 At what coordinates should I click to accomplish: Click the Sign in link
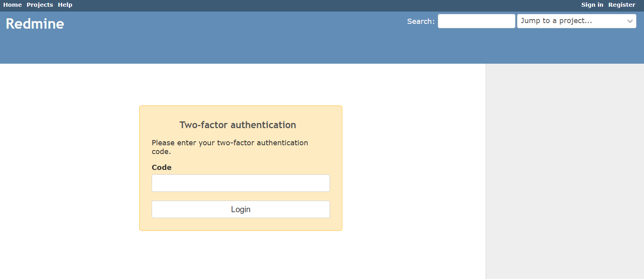coord(592,5)
